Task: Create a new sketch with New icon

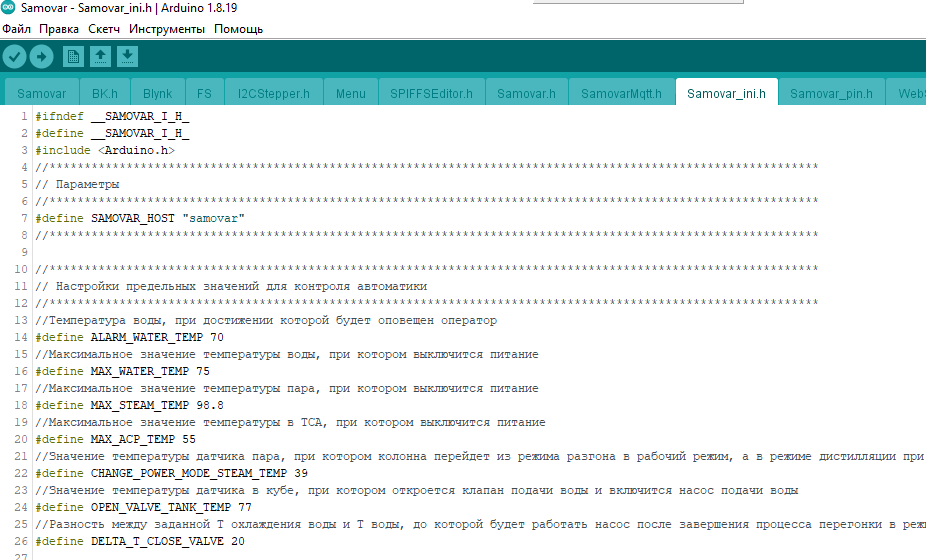Action: [73, 57]
